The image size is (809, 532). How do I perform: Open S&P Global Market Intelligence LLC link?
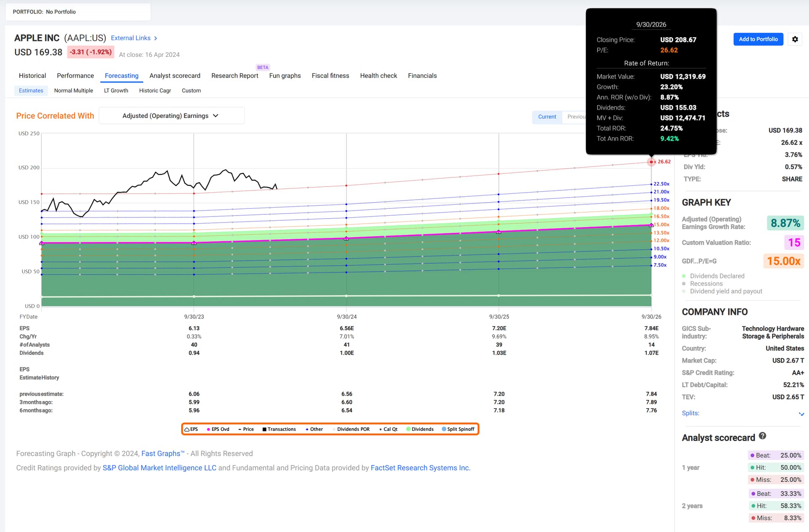click(x=159, y=468)
